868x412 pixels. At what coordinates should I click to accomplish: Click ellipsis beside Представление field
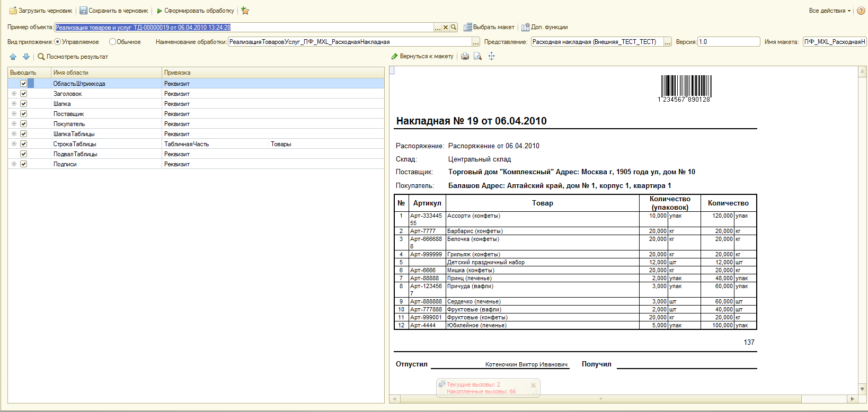coord(668,42)
